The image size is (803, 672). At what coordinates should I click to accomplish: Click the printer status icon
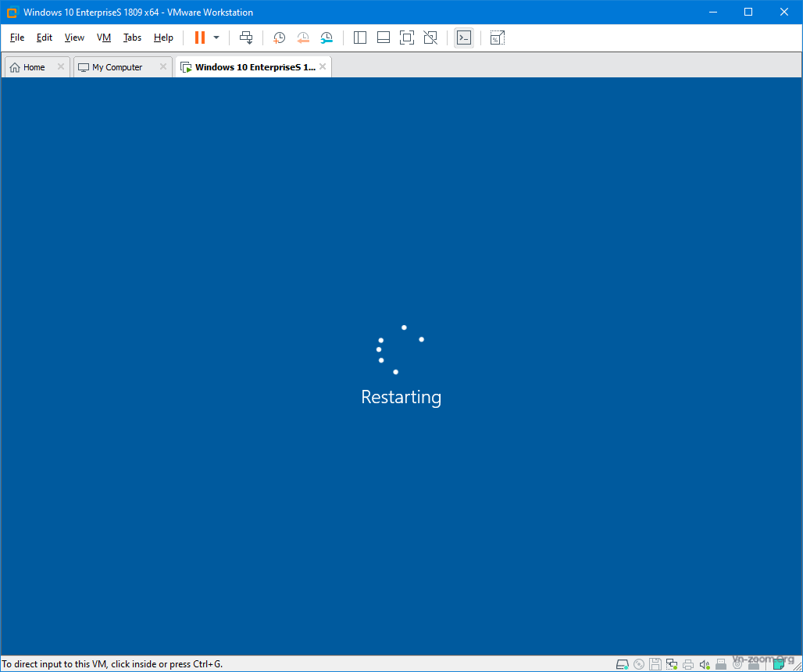(688, 664)
